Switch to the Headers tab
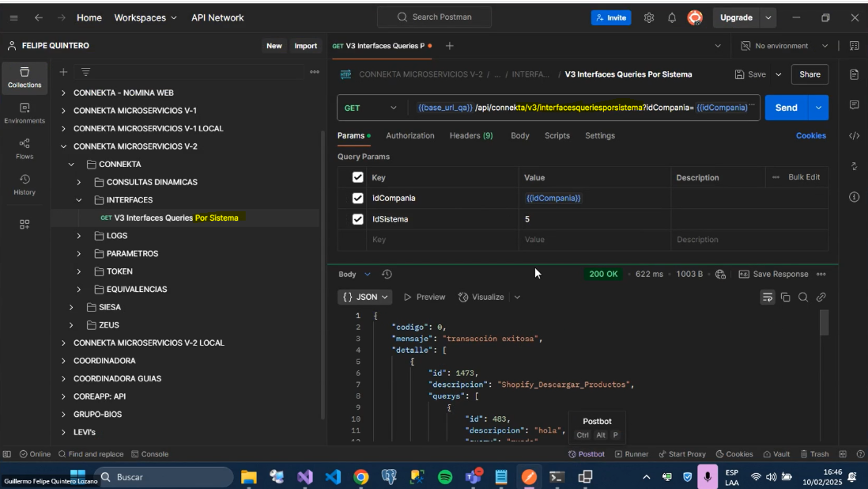Viewport: 868px width, 489px height. point(470,135)
